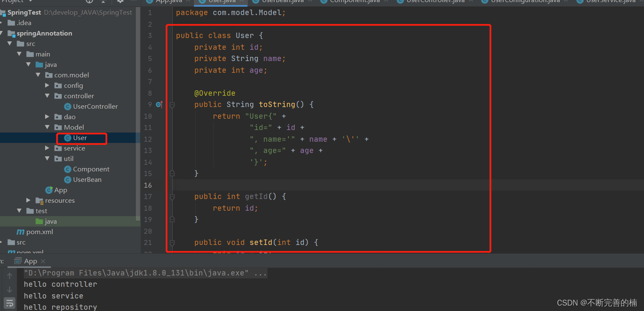Screen dimensions: 644x311
Task: Collapse the Model package arrow
Action: coord(48,127)
